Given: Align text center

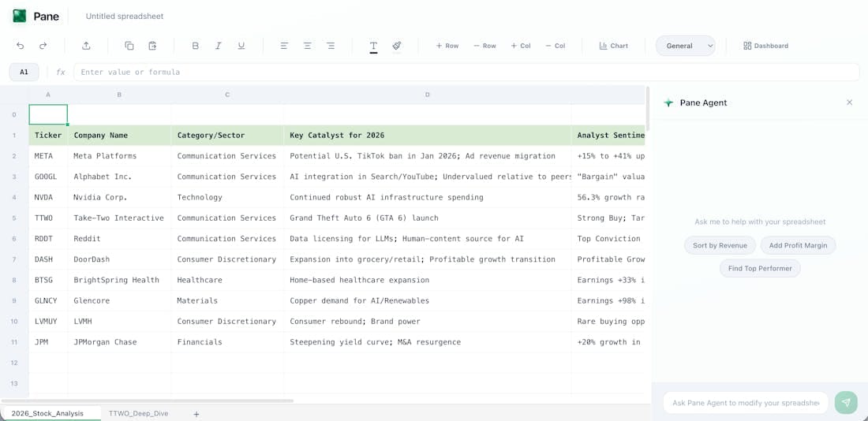Looking at the screenshot, I should (x=307, y=46).
